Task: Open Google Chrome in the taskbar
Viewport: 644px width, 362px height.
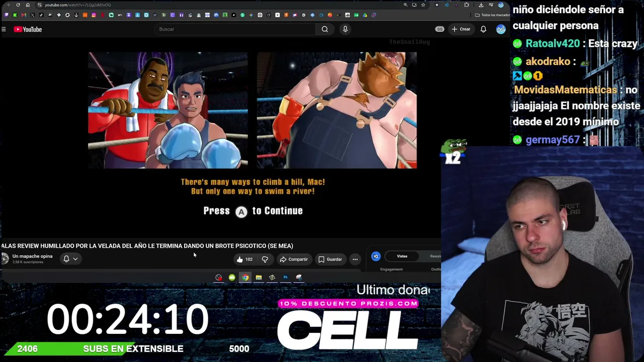Action: point(245,278)
